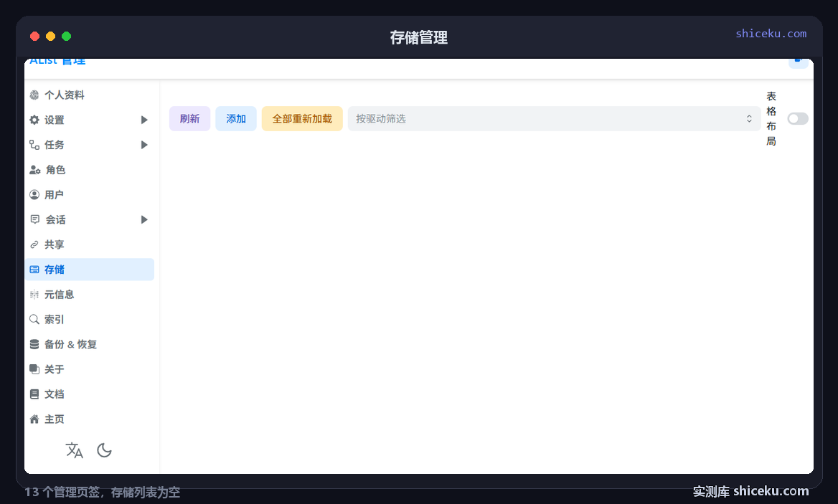The height and width of the screenshot is (504, 838).
Task: Click the 刷新 button
Action: pyautogui.click(x=189, y=118)
